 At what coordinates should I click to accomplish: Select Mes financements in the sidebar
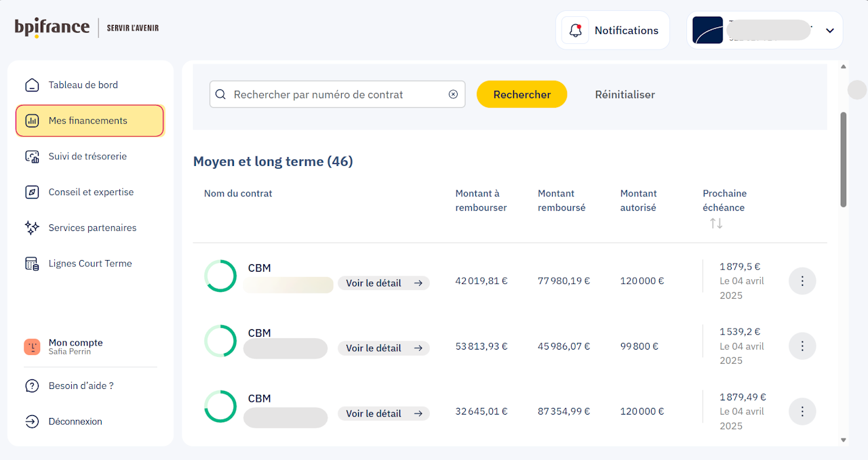coord(90,121)
